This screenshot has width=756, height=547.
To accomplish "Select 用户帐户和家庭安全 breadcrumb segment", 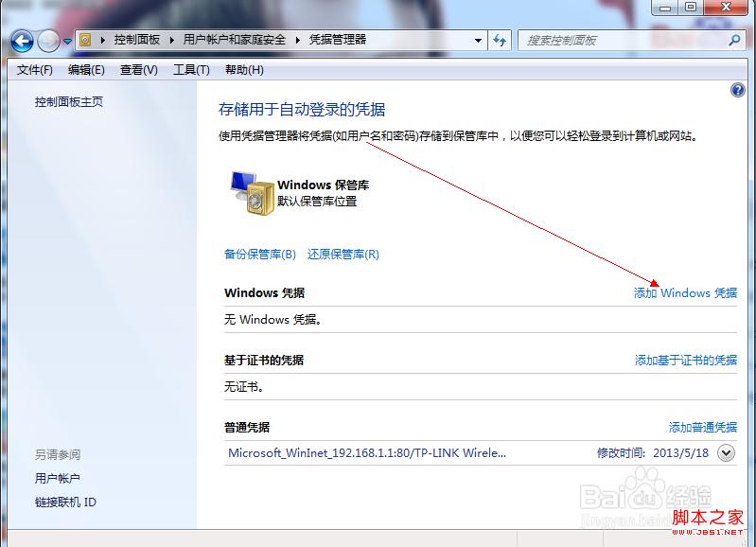I will 235,40.
